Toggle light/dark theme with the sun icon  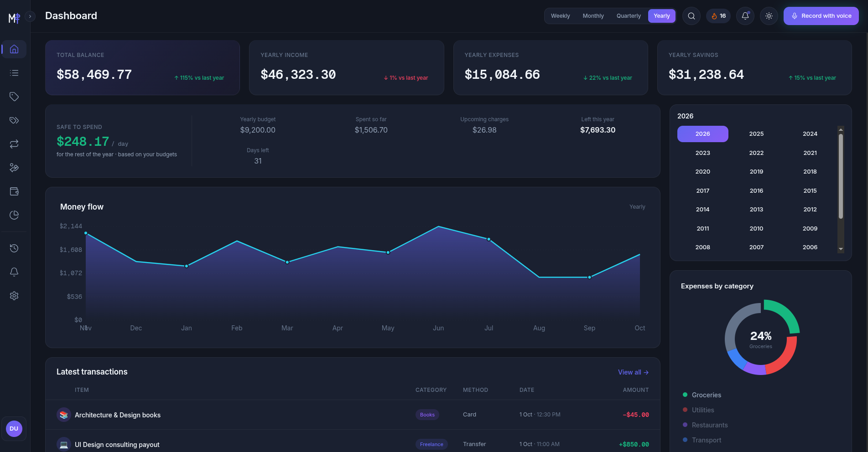click(x=769, y=16)
